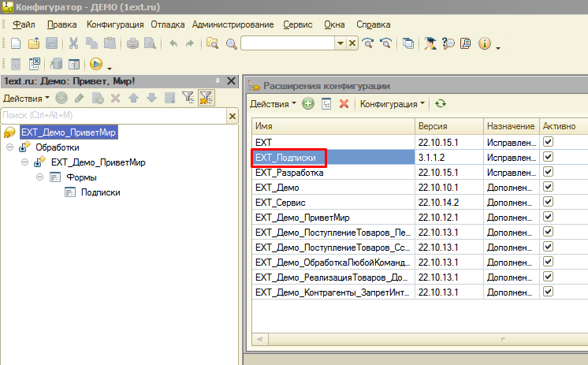Open the Файл menu
588x365 pixels.
[24, 24]
